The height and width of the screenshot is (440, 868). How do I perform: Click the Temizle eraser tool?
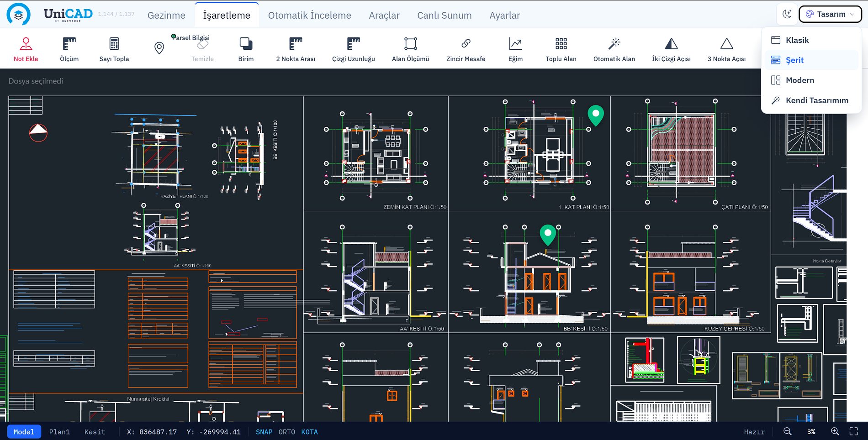pyautogui.click(x=202, y=49)
